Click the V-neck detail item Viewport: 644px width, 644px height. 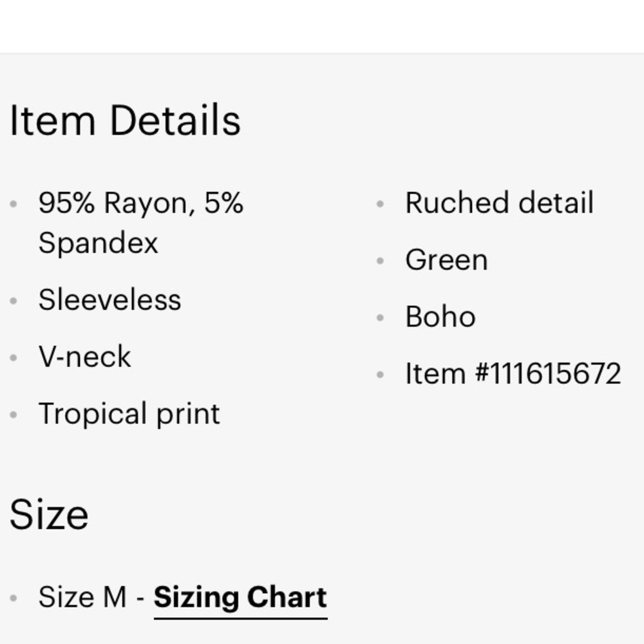coord(84,357)
